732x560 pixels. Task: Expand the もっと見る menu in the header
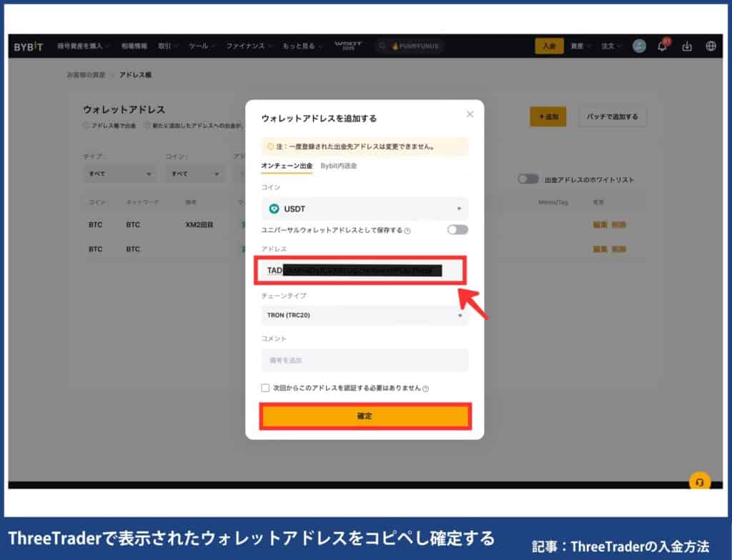point(302,46)
